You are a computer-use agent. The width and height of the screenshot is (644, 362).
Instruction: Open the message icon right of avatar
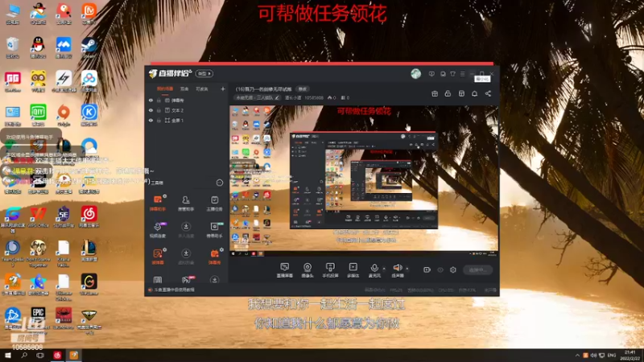coord(431,74)
